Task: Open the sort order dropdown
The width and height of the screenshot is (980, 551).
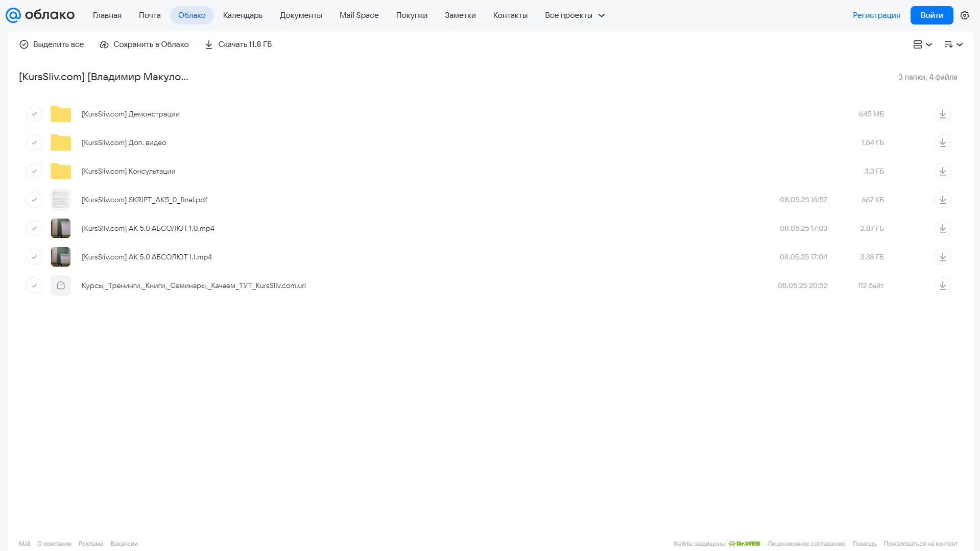Action: click(953, 44)
